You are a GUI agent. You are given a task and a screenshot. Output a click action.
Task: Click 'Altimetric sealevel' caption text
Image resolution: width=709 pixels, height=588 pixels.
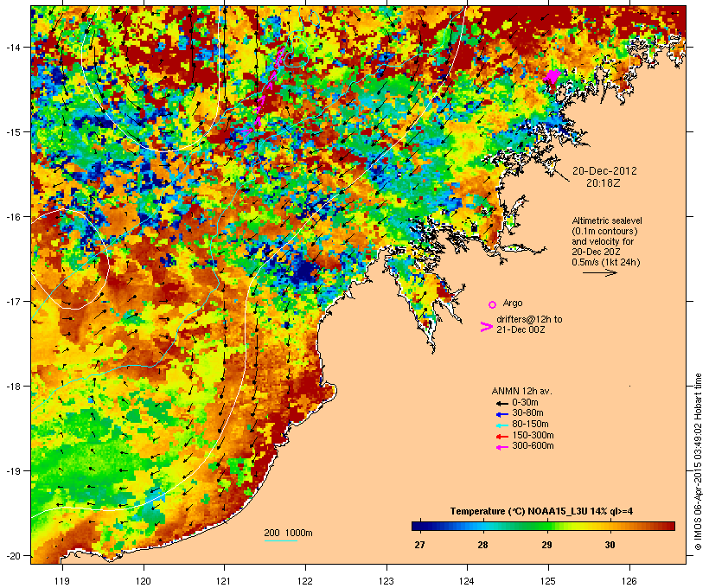[x=607, y=220]
